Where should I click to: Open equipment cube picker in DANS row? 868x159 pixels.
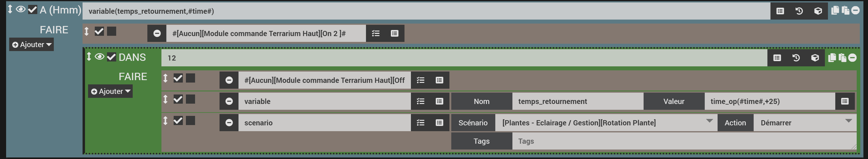coord(815,58)
